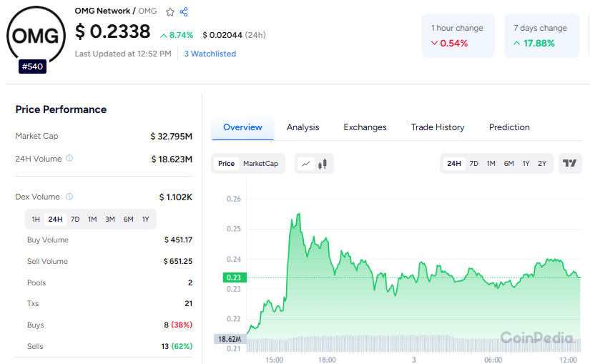Click the Buy Volume $ 451.17 value
This screenshot has height=364, width=590.
(x=178, y=240)
